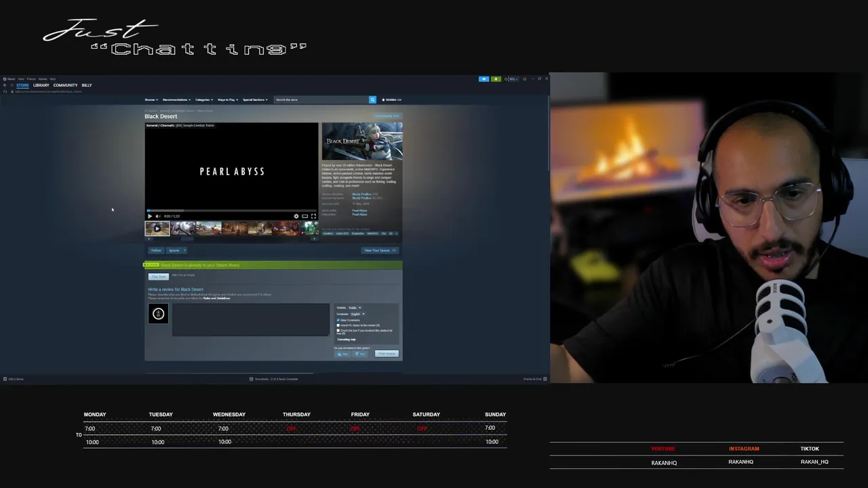Click the Follow button
This screenshot has width=868, height=488.
pyautogui.click(x=157, y=250)
